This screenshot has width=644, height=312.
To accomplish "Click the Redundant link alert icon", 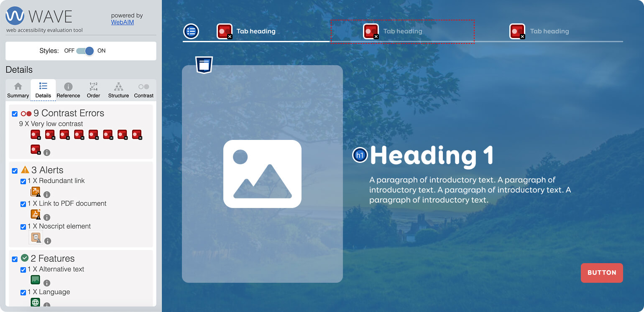I will click(36, 192).
